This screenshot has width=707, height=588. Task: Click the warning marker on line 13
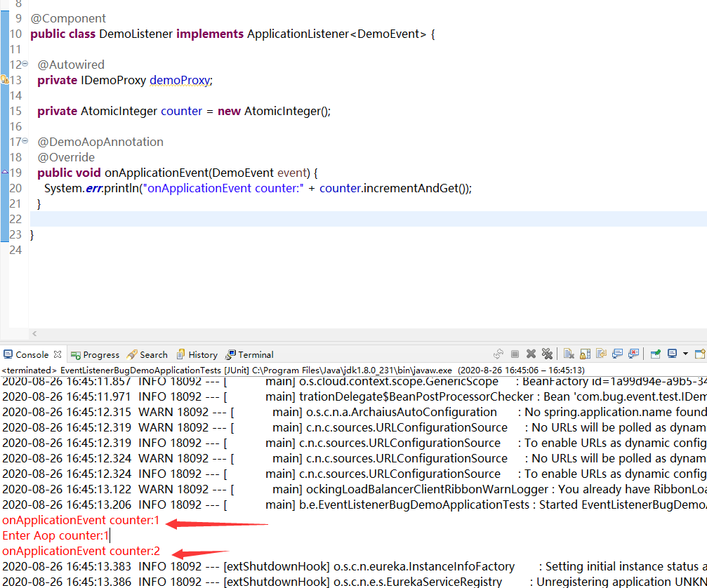[x=4, y=80]
